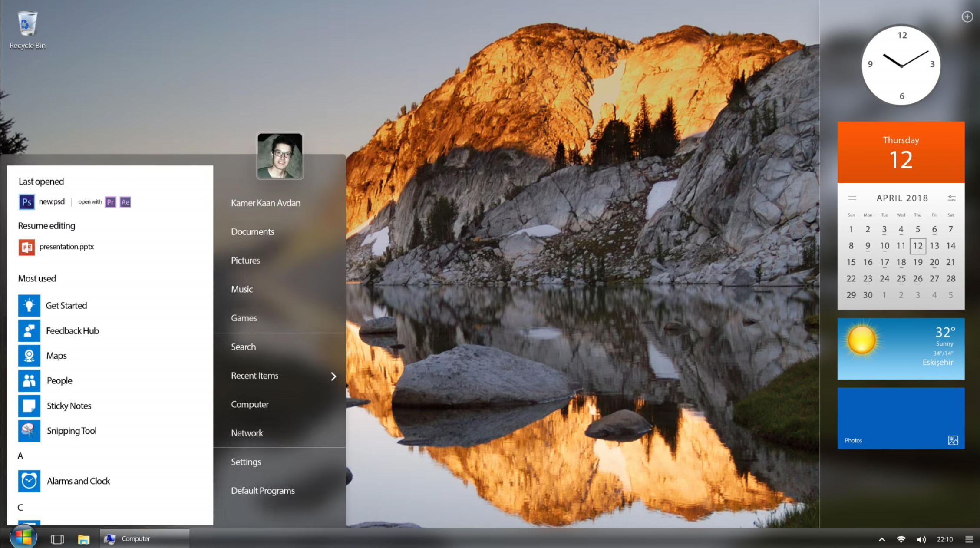Open the Feedback Hub app
This screenshot has height=548, width=980.
coord(72,330)
